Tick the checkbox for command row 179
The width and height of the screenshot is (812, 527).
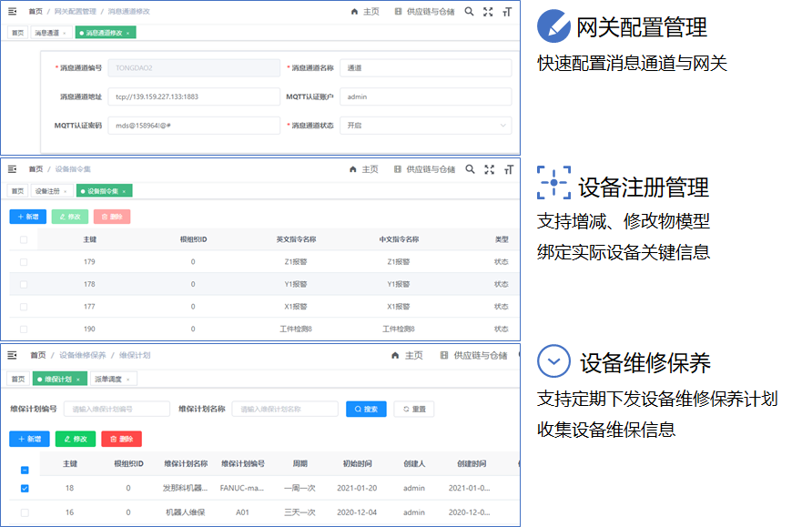pyautogui.click(x=24, y=262)
